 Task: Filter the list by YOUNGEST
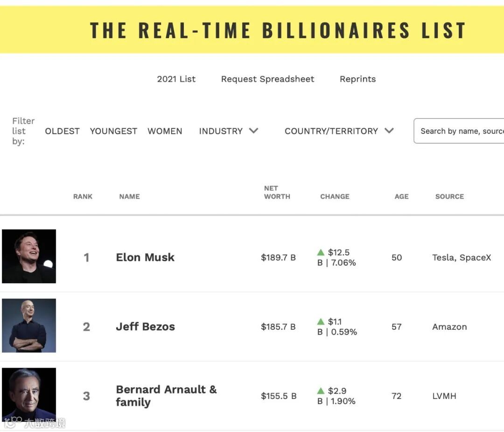coord(113,131)
